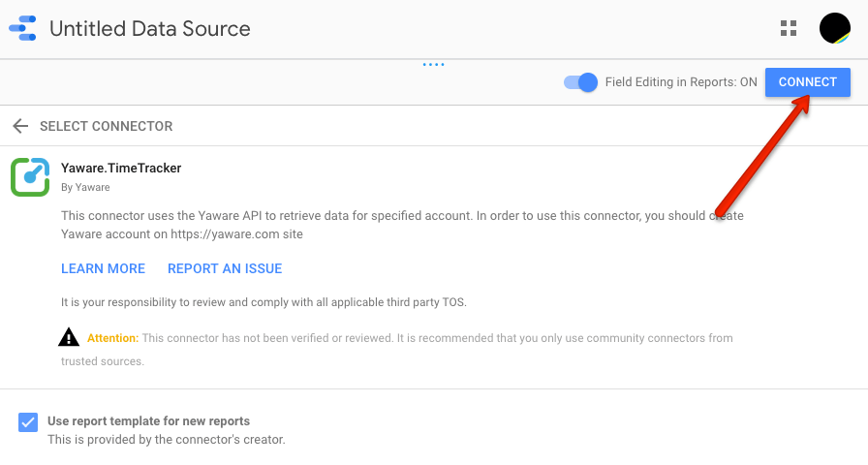868x465 pixels.
Task: Uncheck Use report template checkbox
Action: pyautogui.click(x=28, y=421)
